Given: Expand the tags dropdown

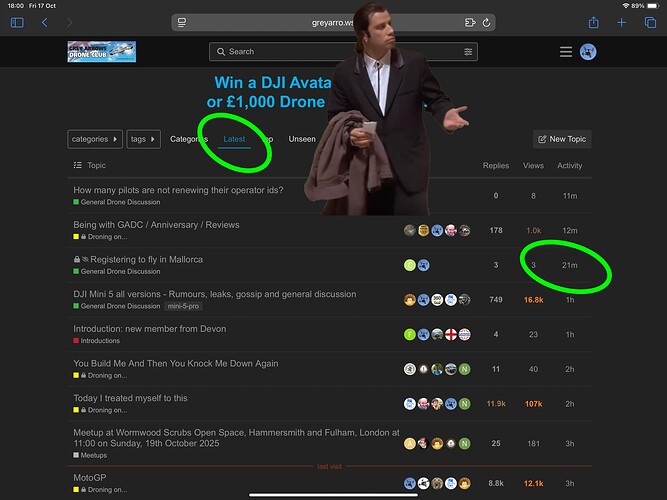Looking at the screenshot, I should pyautogui.click(x=143, y=139).
